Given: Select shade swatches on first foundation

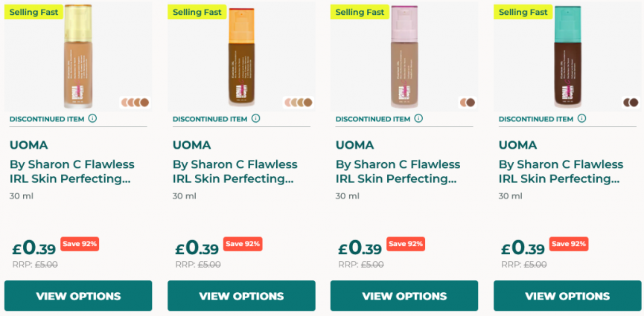Looking at the screenshot, I should (x=136, y=103).
